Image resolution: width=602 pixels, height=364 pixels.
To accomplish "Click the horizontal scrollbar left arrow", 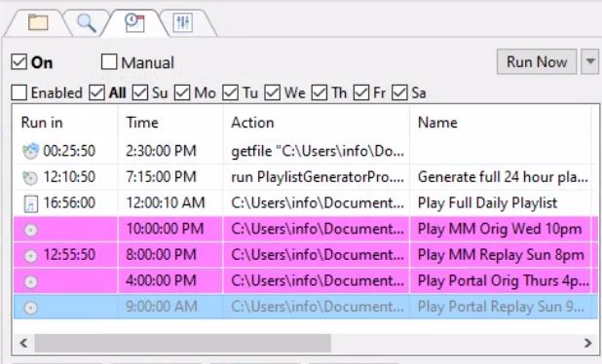I will (23, 343).
